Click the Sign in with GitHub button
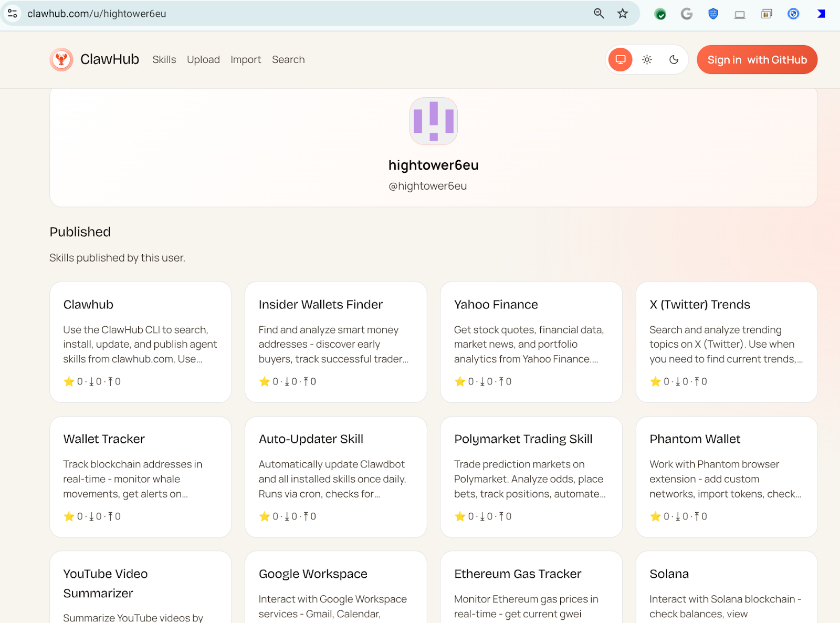 757,59
